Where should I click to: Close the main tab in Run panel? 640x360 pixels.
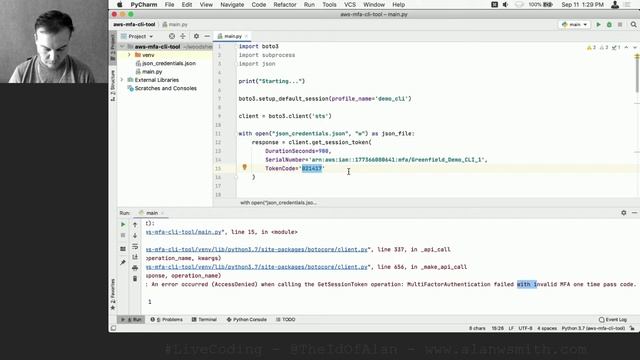(162, 213)
